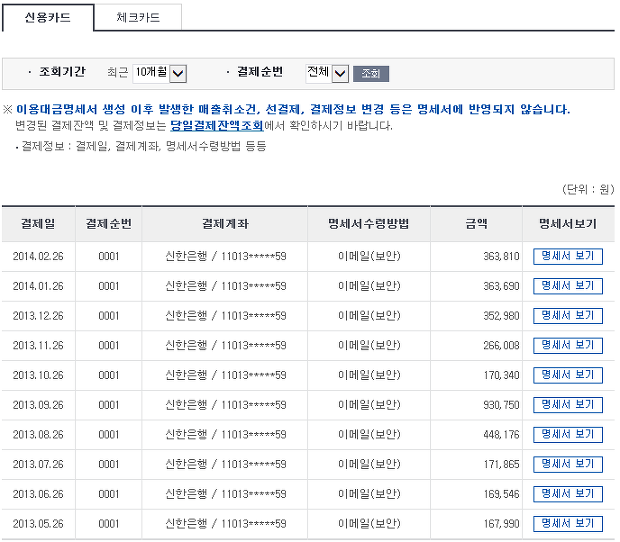
Task: Select the date cell 2013.11.26
Action: pyautogui.click(x=38, y=345)
